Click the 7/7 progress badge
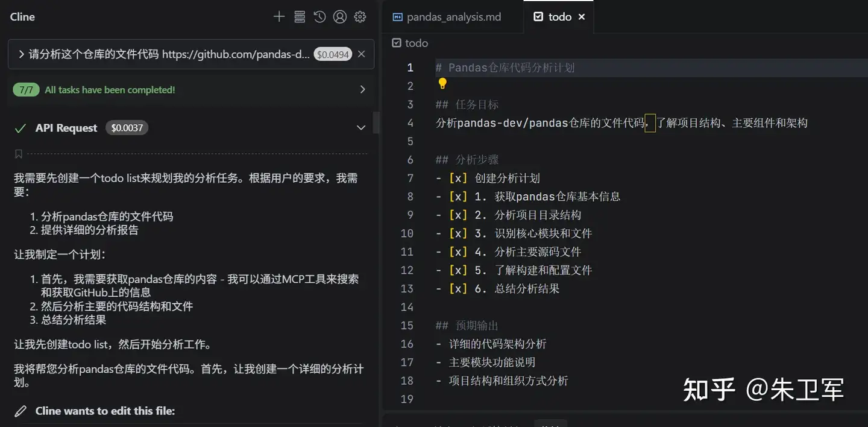Image resolution: width=868 pixels, height=427 pixels. pos(26,90)
